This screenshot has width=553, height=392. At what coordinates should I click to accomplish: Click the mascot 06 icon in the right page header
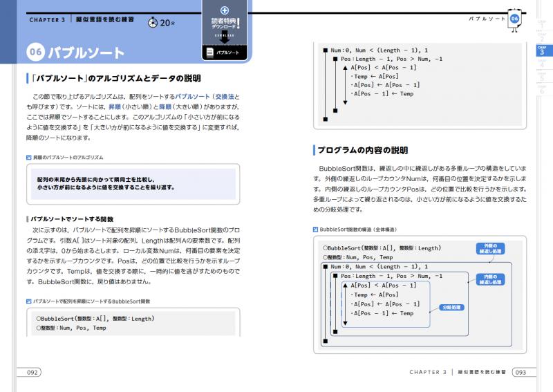coord(514,19)
